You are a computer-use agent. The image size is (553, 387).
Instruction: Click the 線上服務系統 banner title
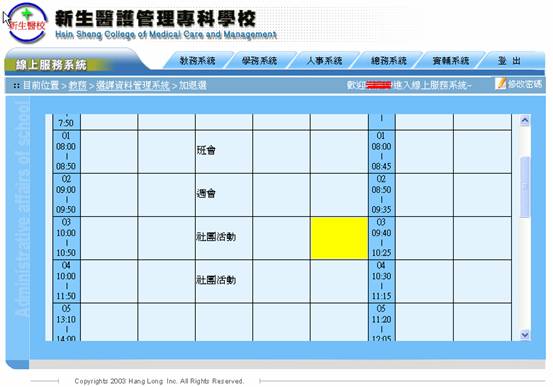[x=51, y=65]
